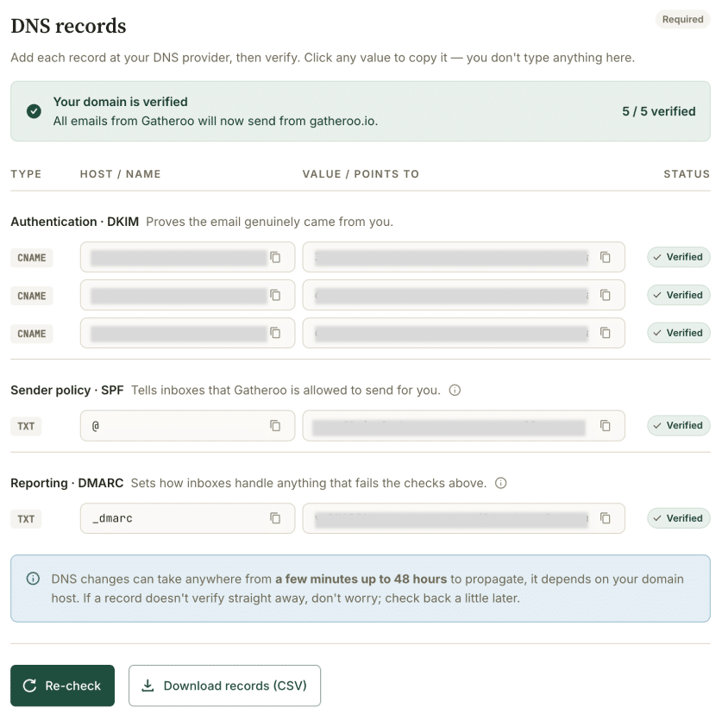
Task: Click the first DKIM CNAME host field
Action: coord(187,257)
